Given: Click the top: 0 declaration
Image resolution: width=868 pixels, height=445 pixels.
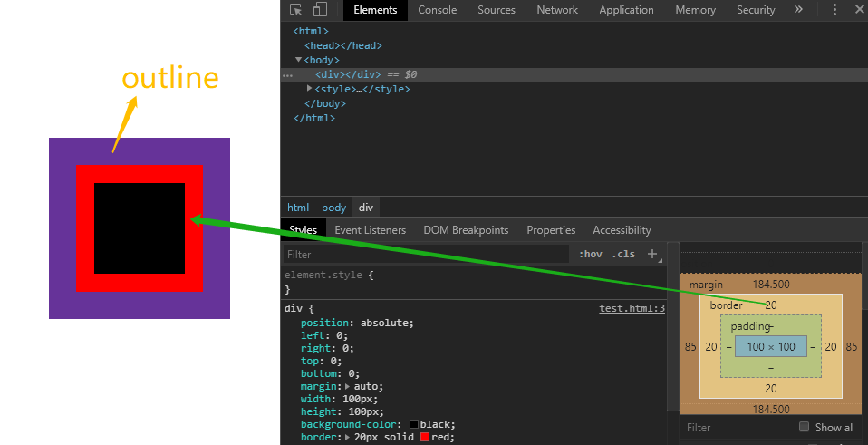Looking at the screenshot, I should point(321,361).
